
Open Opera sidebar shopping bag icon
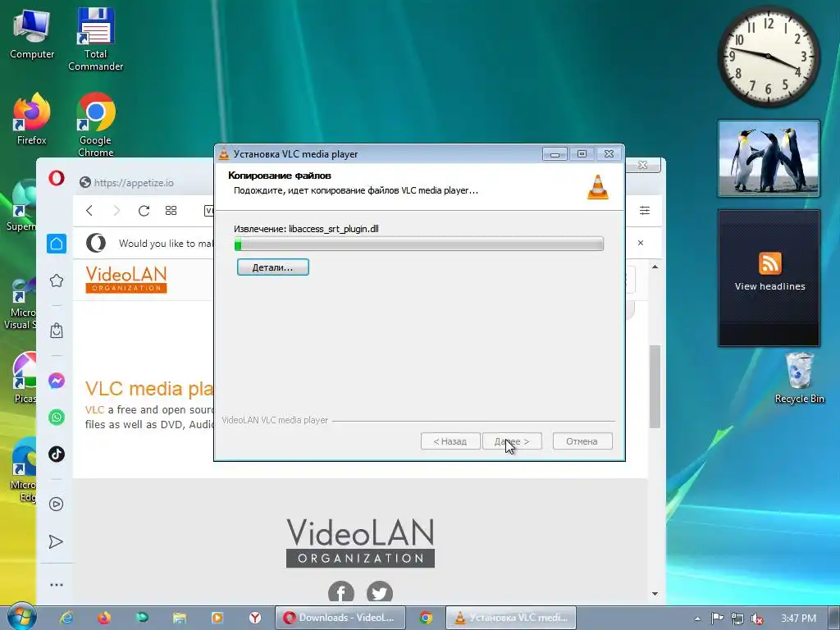coord(57,331)
